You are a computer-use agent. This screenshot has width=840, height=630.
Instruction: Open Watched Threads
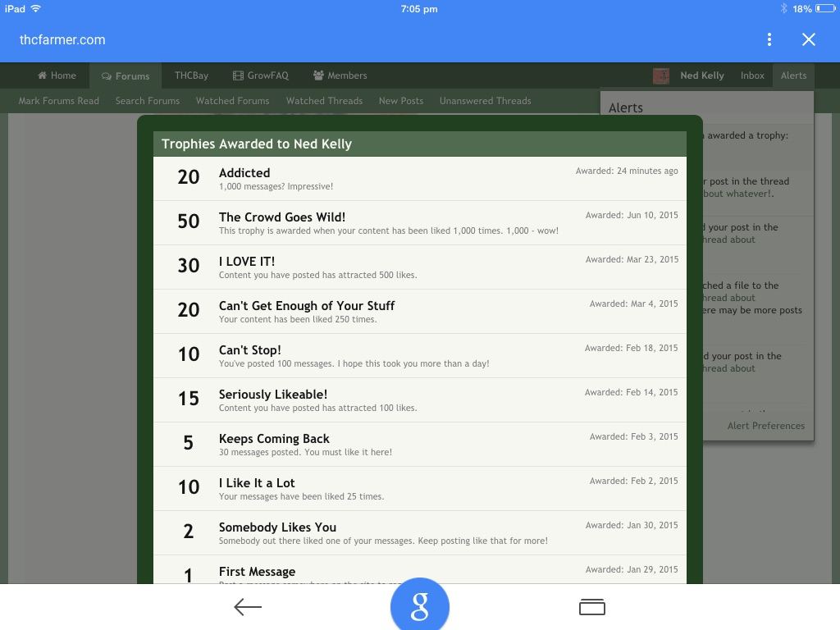[x=324, y=101]
